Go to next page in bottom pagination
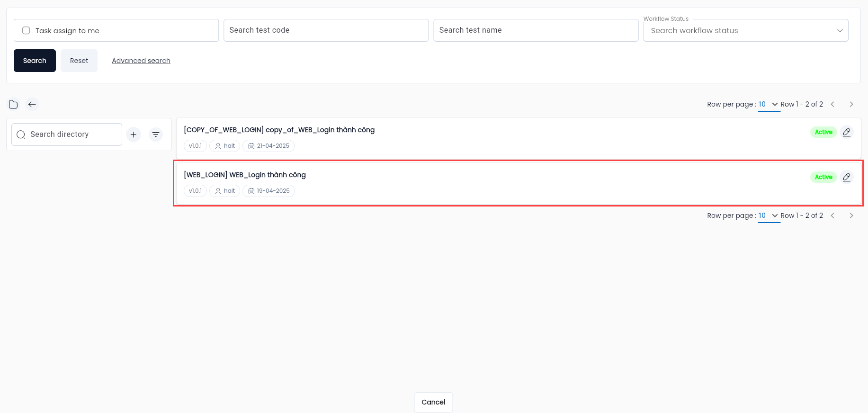This screenshot has width=868, height=413. tap(851, 215)
